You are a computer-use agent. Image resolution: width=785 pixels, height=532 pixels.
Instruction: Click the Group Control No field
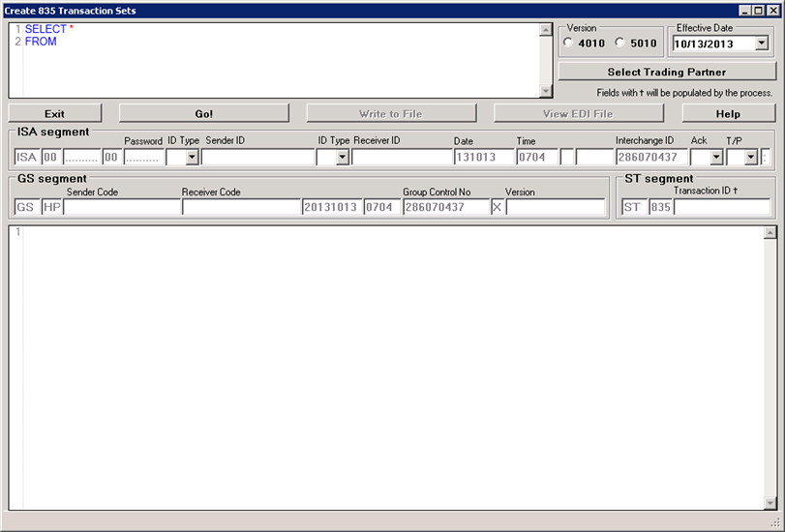pyautogui.click(x=446, y=207)
